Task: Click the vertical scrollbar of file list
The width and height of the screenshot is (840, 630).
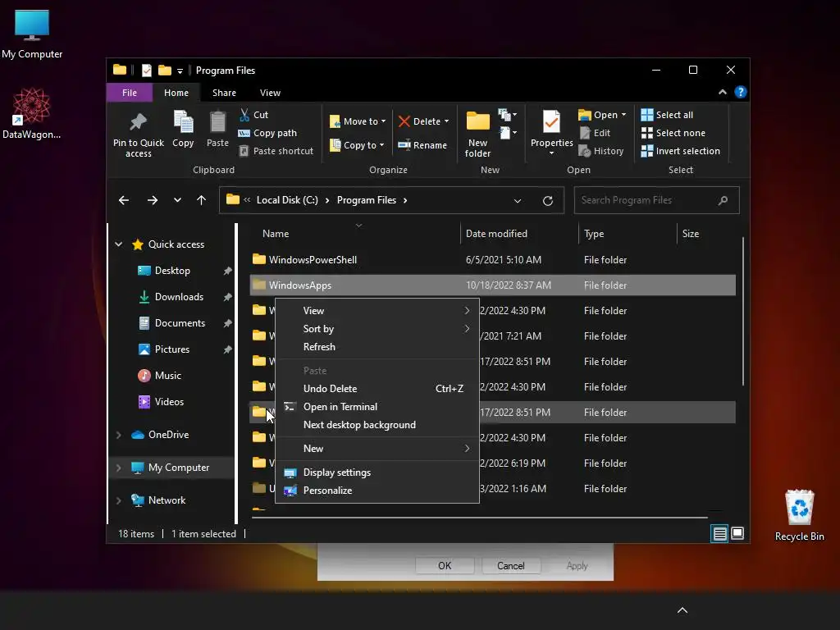Action: pyautogui.click(x=742, y=312)
